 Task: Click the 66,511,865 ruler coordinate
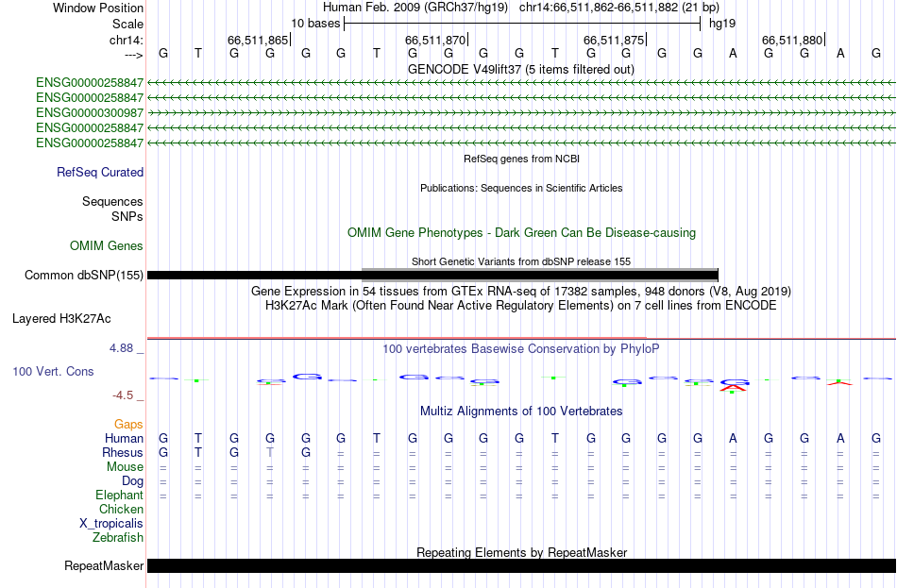point(258,40)
